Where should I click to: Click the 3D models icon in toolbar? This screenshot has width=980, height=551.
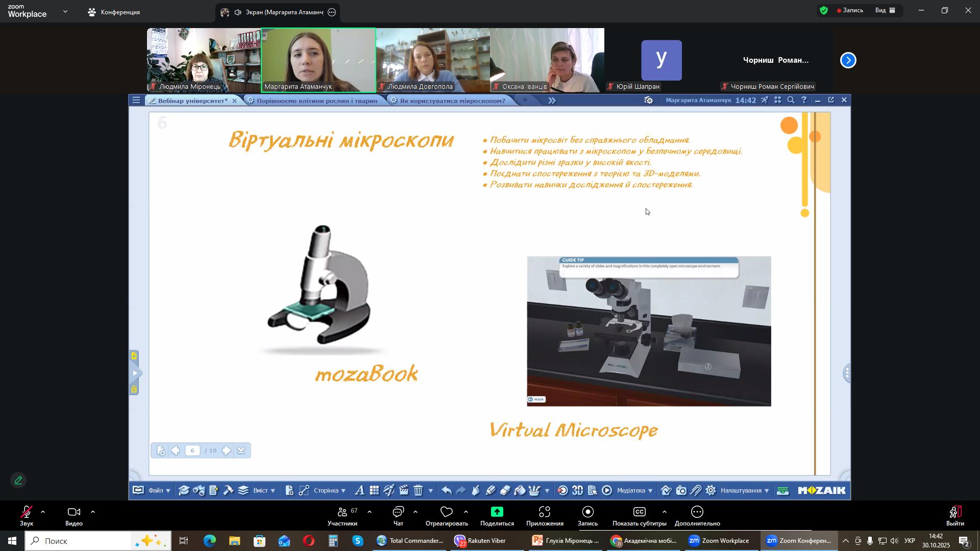(x=577, y=491)
